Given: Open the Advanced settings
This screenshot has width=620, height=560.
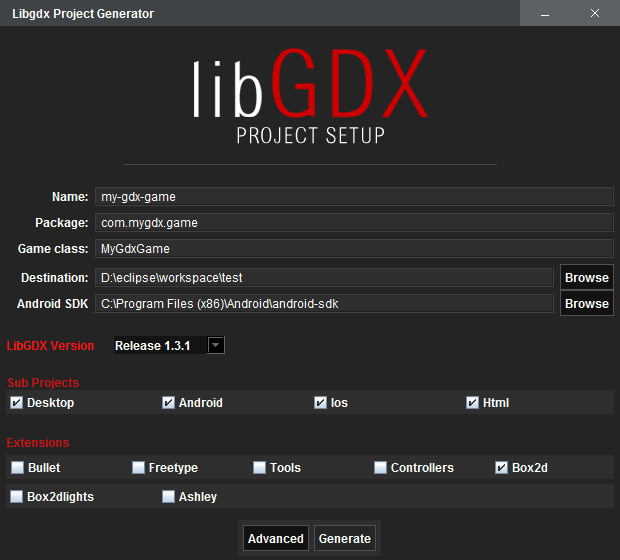Looking at the screenshot, I should 276,538.
